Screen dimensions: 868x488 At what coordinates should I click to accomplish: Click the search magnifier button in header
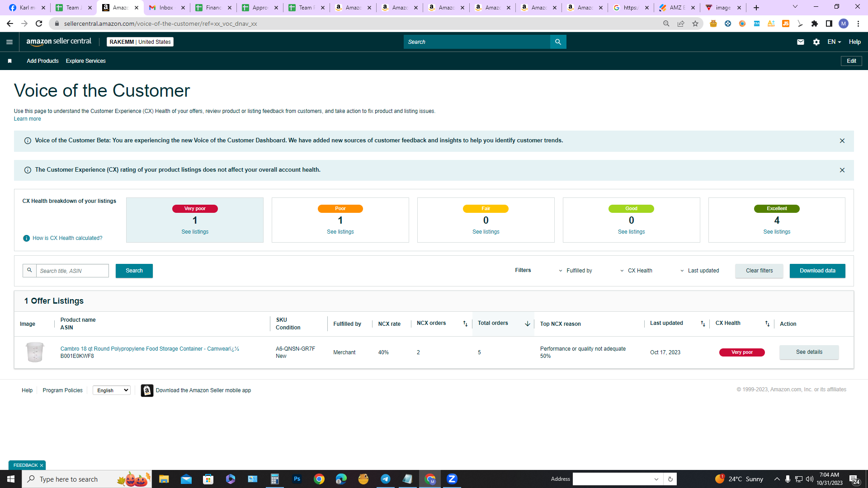click(x=558, y=42)
